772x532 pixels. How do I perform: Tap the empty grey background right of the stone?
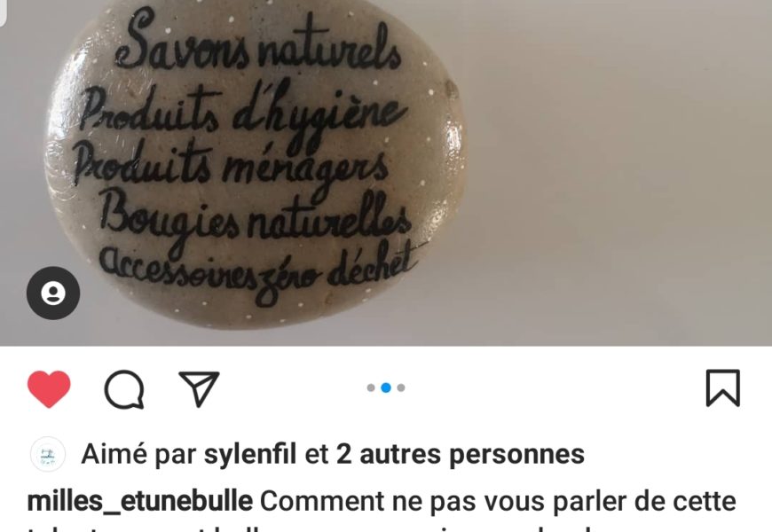point(616,172)
